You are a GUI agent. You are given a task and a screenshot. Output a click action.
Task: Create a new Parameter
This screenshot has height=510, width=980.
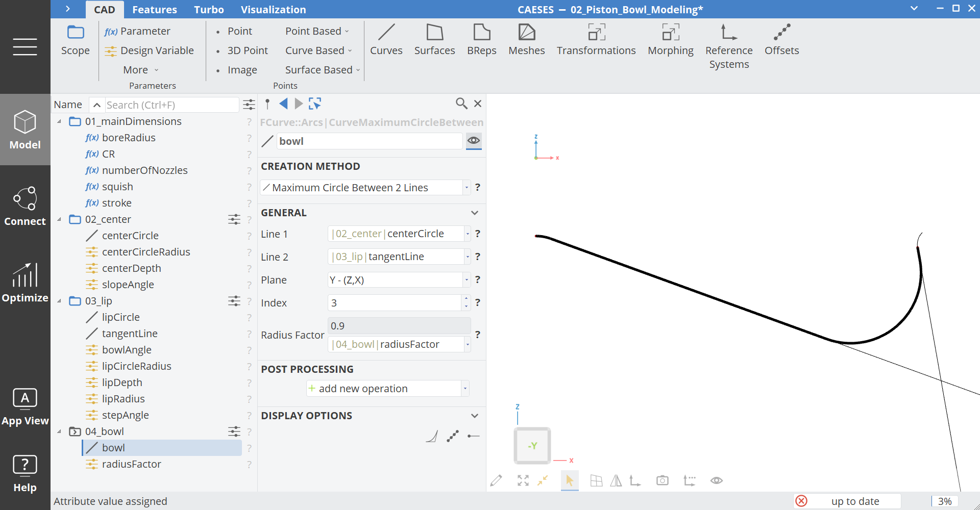pos(137,31)
